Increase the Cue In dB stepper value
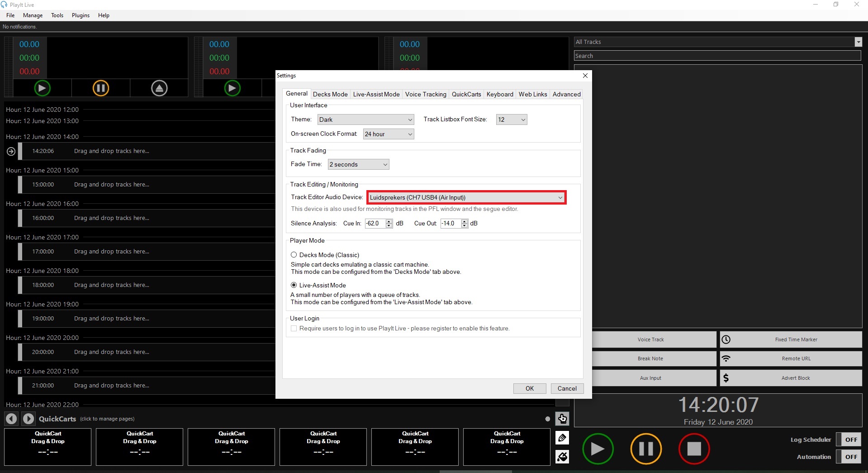 389,221
